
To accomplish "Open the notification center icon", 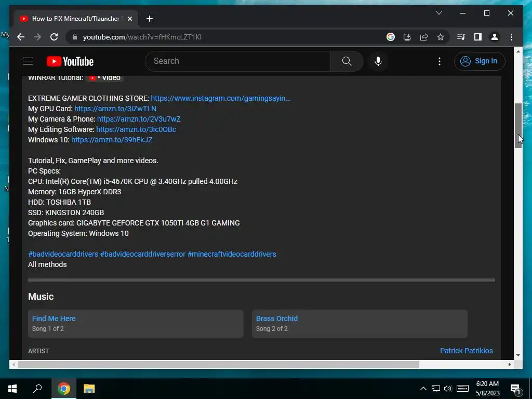I will pos(516,389).
